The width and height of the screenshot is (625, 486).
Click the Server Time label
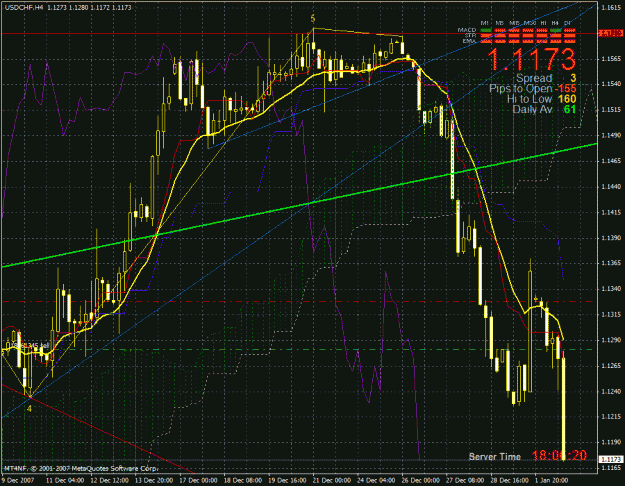tap(495, 457)
